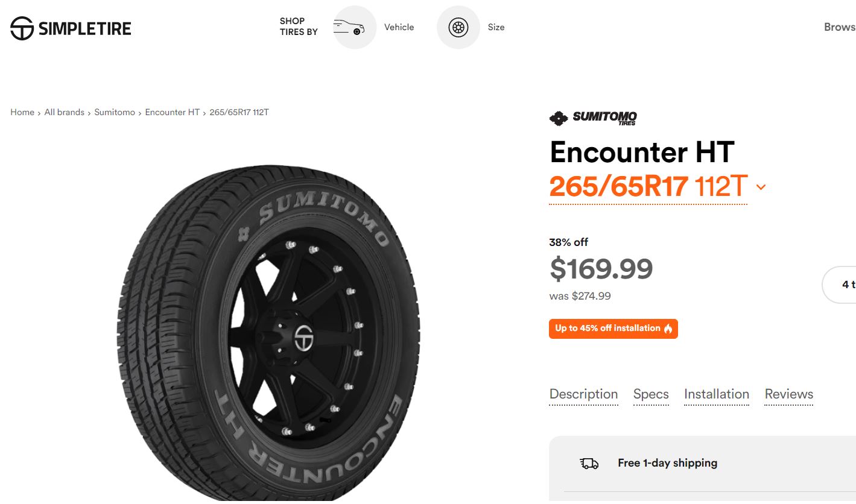This screenshot has width=856, height=504.
Task: Show the Reviews section
Action: pos(788,394)
